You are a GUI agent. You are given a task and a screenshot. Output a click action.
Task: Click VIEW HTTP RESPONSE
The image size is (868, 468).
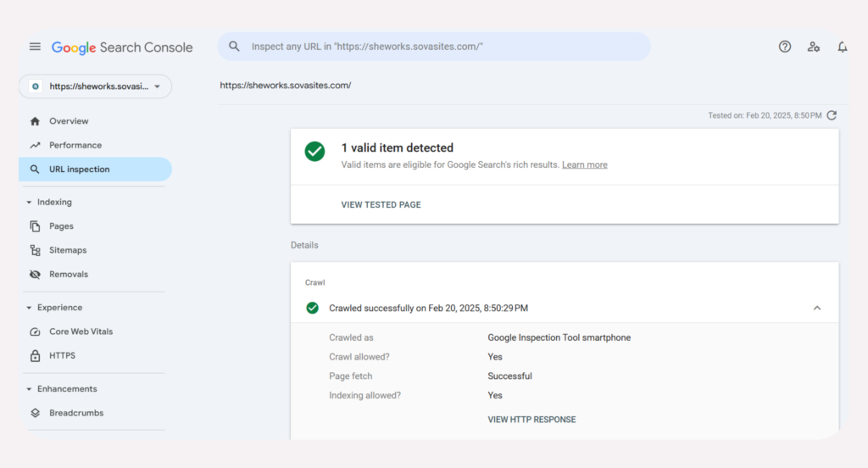[531, 420]
